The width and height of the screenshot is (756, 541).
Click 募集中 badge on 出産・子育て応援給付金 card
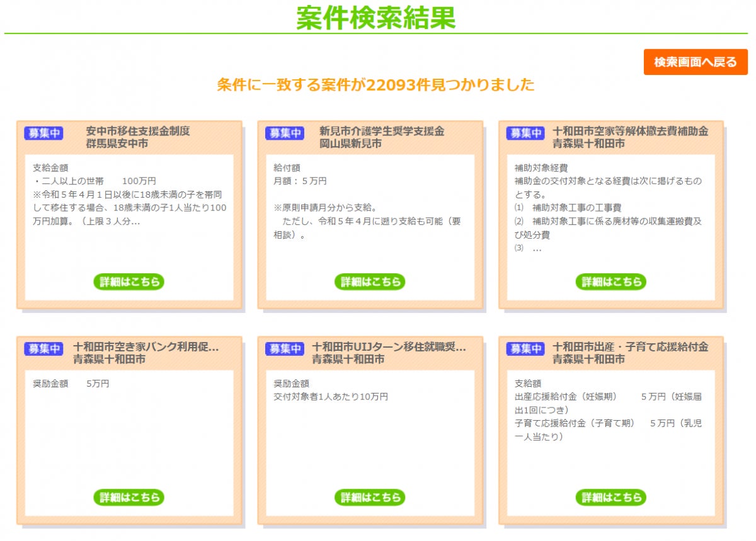coord(525,348)
